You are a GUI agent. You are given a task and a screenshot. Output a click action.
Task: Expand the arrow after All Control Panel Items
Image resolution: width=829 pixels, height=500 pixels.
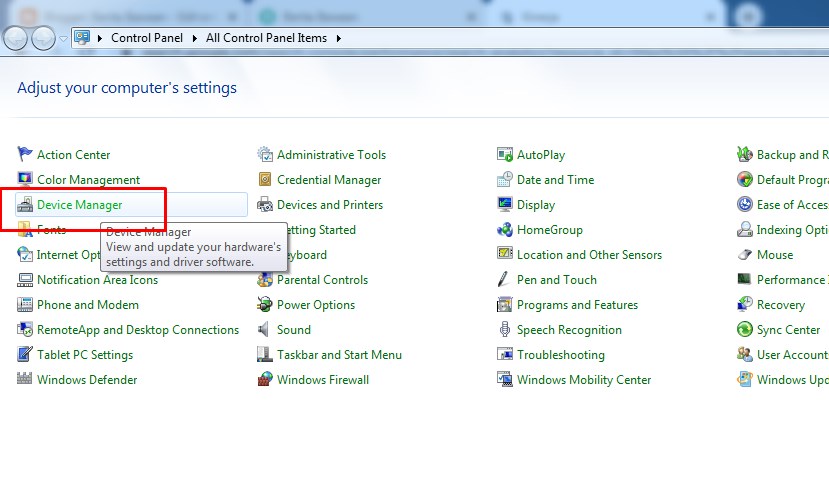[338, 38]
